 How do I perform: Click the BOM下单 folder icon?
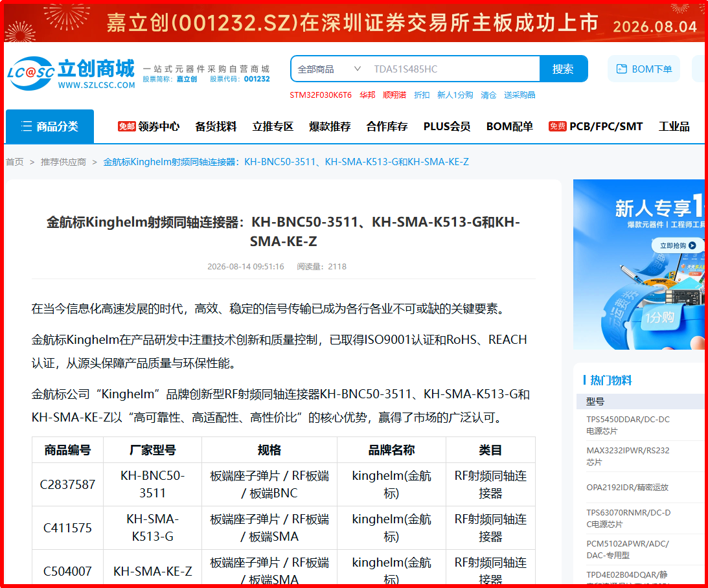coord(622,69)
